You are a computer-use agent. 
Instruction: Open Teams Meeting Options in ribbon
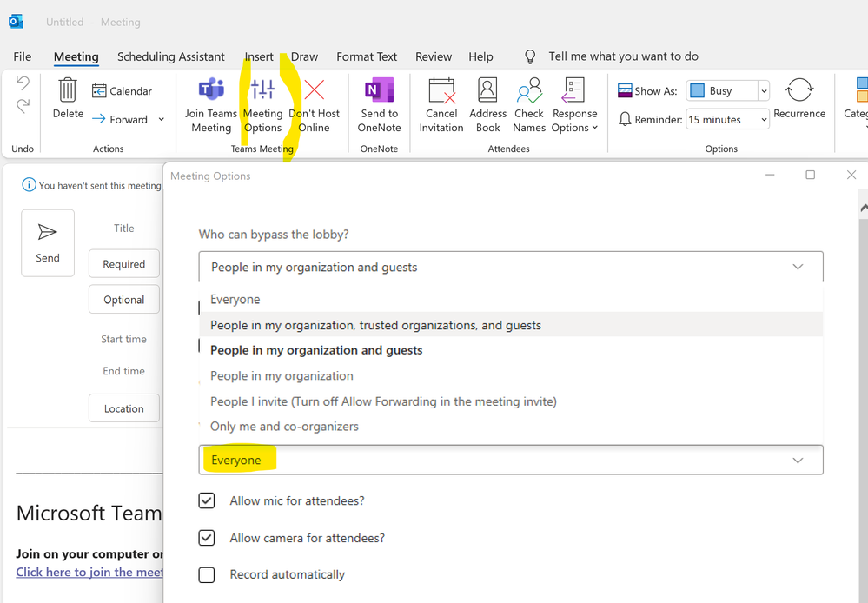pyautogui.click(x=262, y=105)
